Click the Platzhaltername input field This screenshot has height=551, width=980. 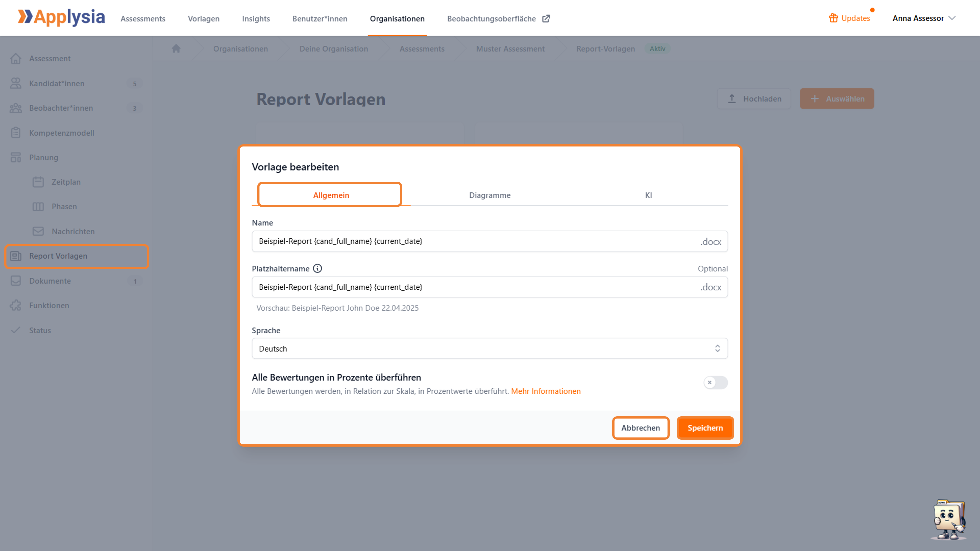pos(490,287)
